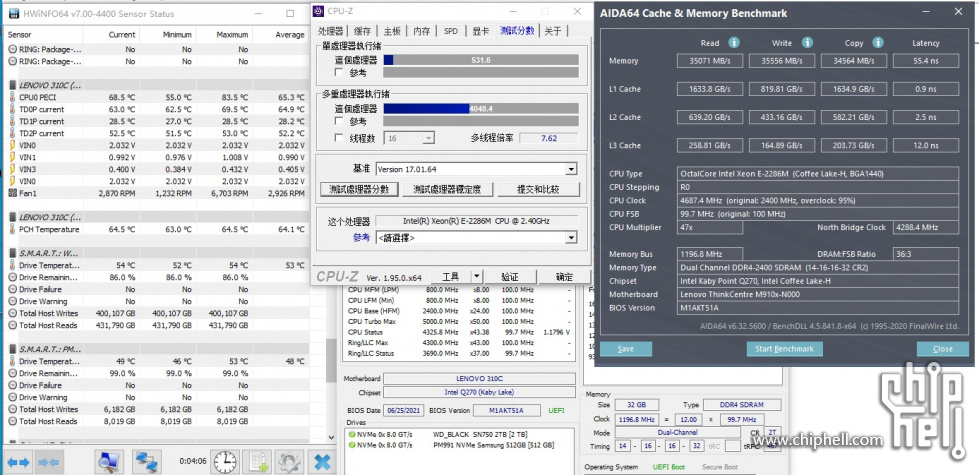Click green check icon for WD_BLACK SN750 drive

[x=353, y=434]
